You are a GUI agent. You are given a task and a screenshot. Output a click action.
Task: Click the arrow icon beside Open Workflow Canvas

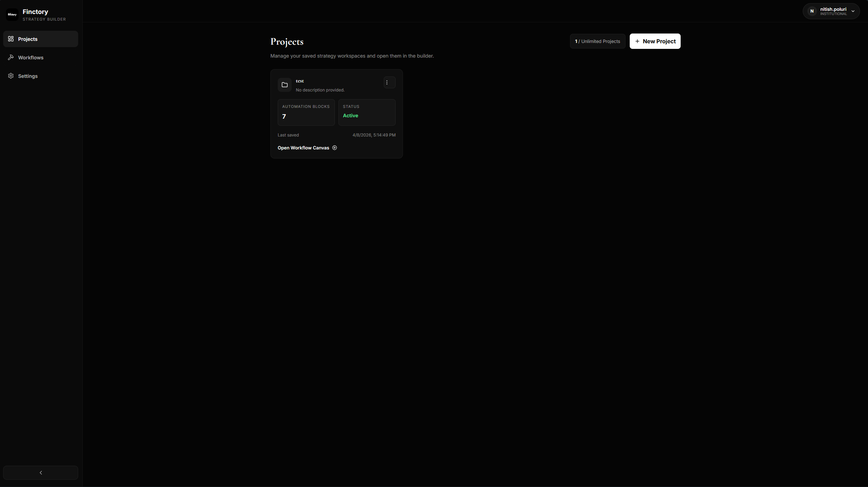pyautogui.click(x=335, y=148)
